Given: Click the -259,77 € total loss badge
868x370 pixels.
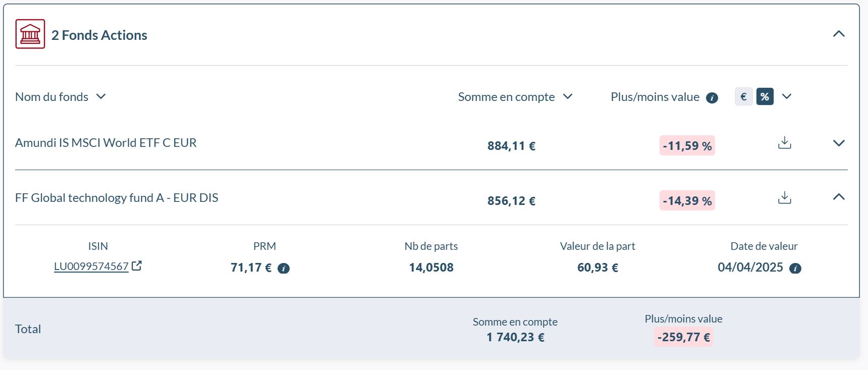Looking at the screenshot, I should click(x=683, y=337).
